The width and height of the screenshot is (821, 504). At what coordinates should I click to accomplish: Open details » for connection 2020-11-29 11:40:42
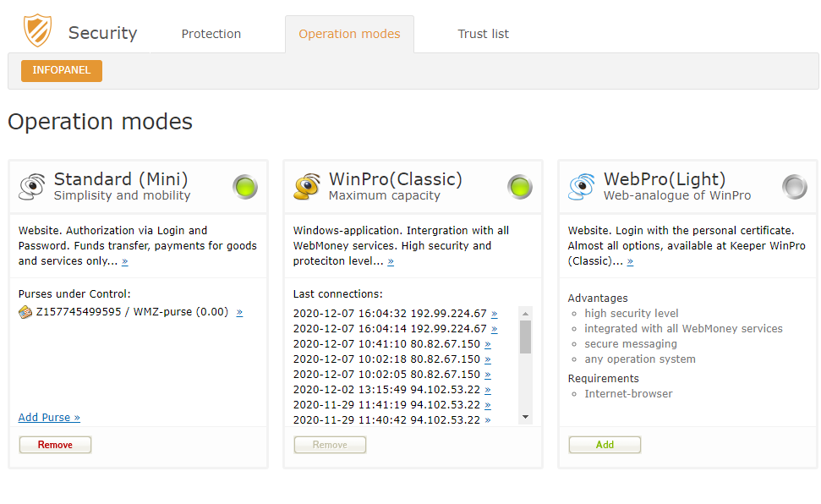click(x=488, y=420)
